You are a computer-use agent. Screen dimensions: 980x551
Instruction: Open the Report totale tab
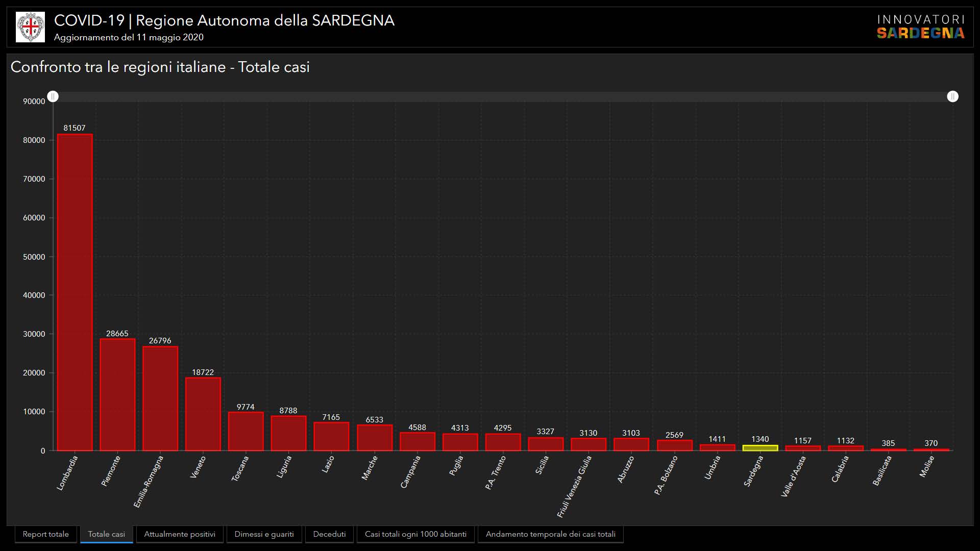click(46, 534)
